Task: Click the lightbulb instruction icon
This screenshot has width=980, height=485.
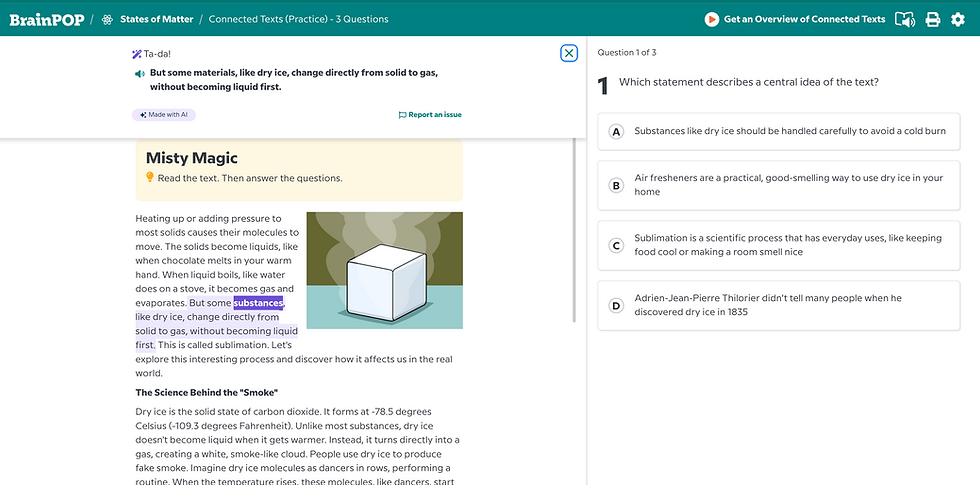Action: pos(150,178)
